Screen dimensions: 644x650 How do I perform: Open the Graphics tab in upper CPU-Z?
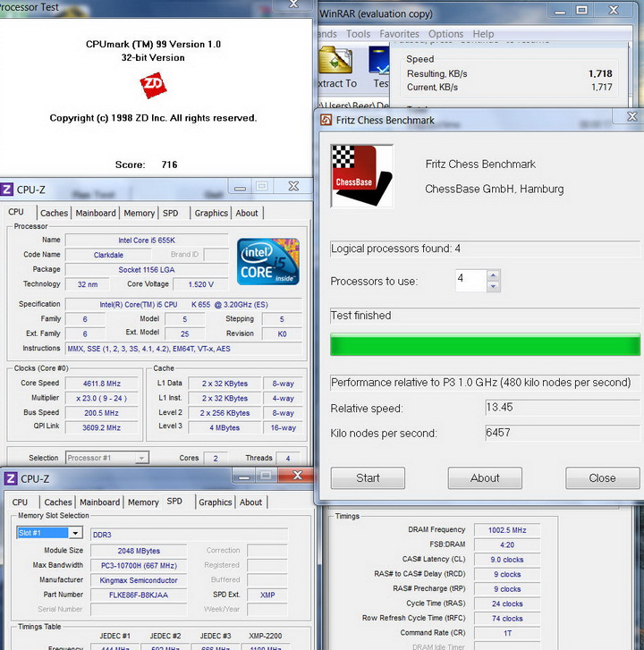[211, 213]
